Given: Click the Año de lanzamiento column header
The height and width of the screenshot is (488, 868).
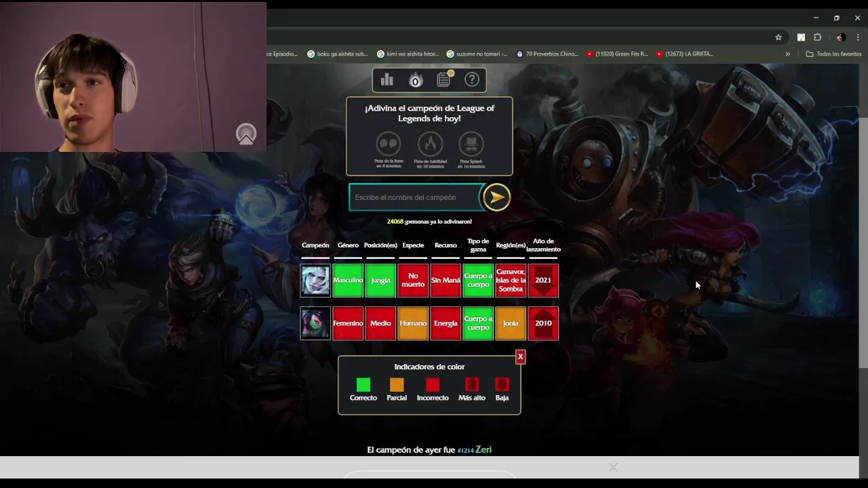Looking at the screenshot, I should (543, 245).
